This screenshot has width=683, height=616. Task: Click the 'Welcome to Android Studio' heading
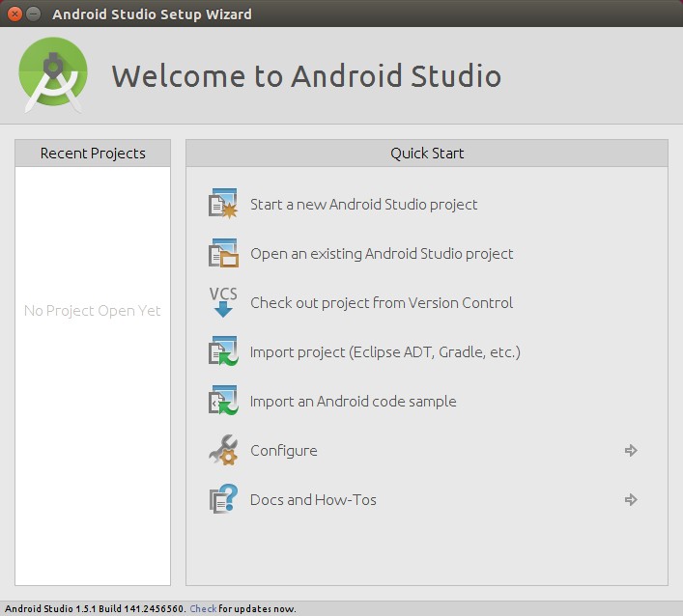point(306,75)
